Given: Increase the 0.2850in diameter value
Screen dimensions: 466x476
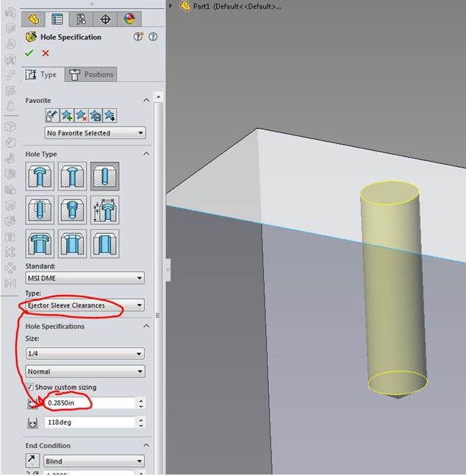Looking at the screenshot, I should [x=141, y=400].
